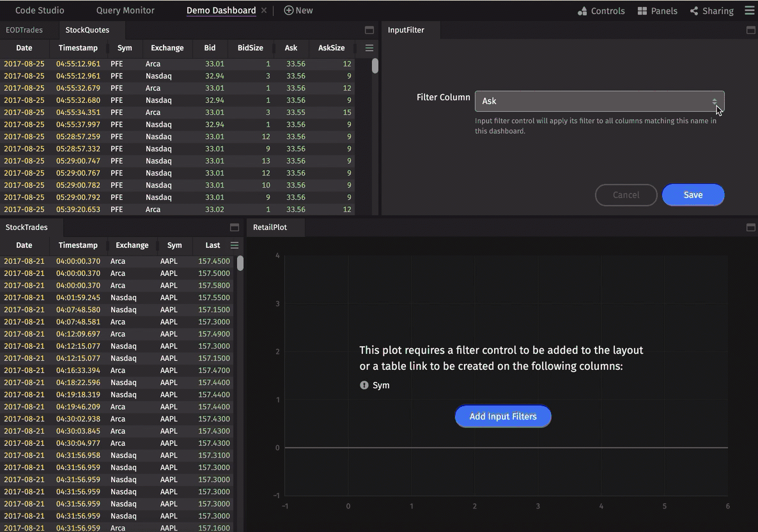Maximize the StockQuotes panel
The image size is (758, 532).
[x=369, y=30]
